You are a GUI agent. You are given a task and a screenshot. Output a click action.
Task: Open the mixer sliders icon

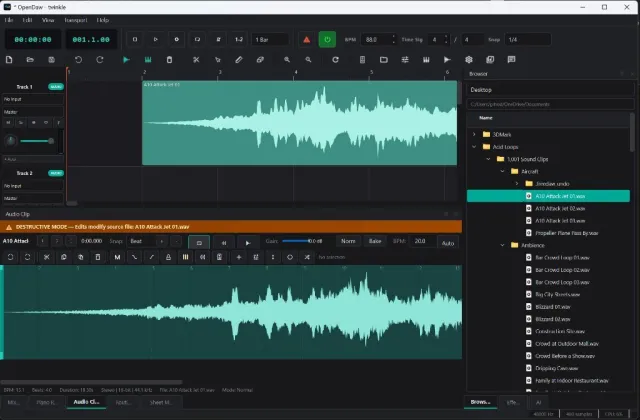405,60
